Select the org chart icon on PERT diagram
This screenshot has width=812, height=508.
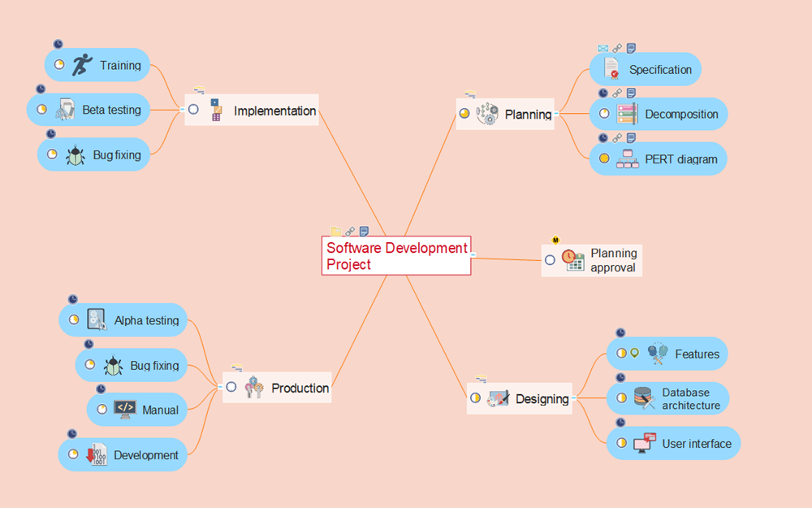[x=627, y=158]
